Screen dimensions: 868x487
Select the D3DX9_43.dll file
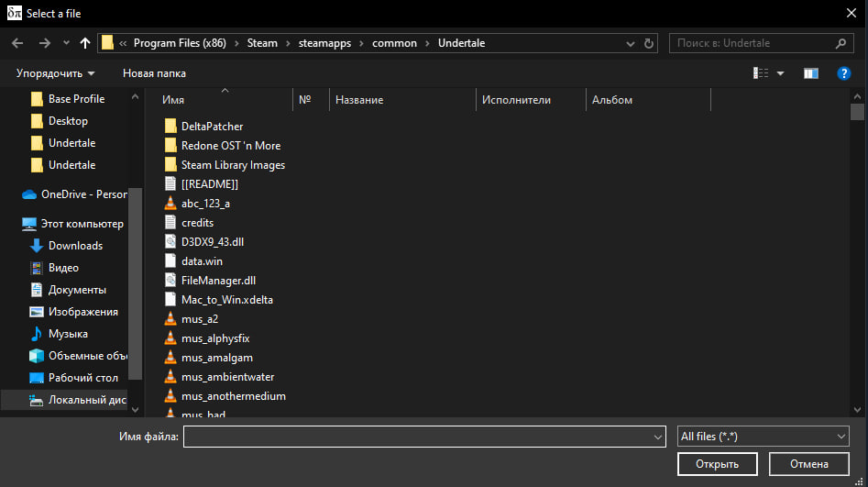click(x=203, y=242)
